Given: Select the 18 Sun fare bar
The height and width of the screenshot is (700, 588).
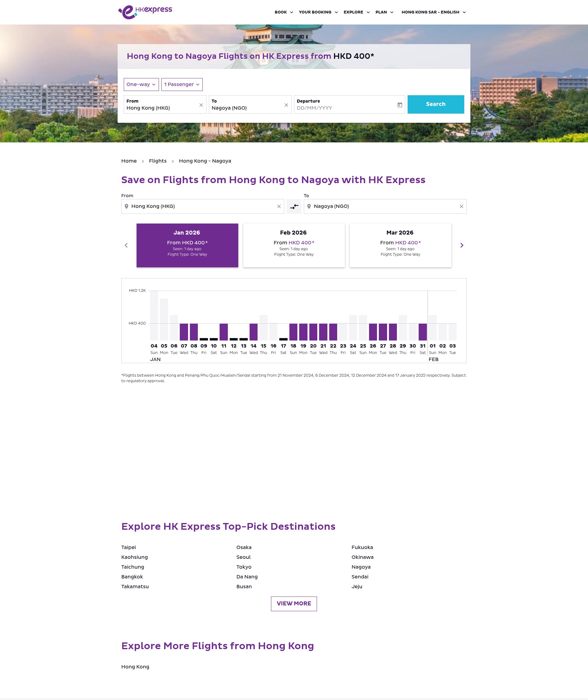Looking at the screenshot, I should tap(293, 332).
